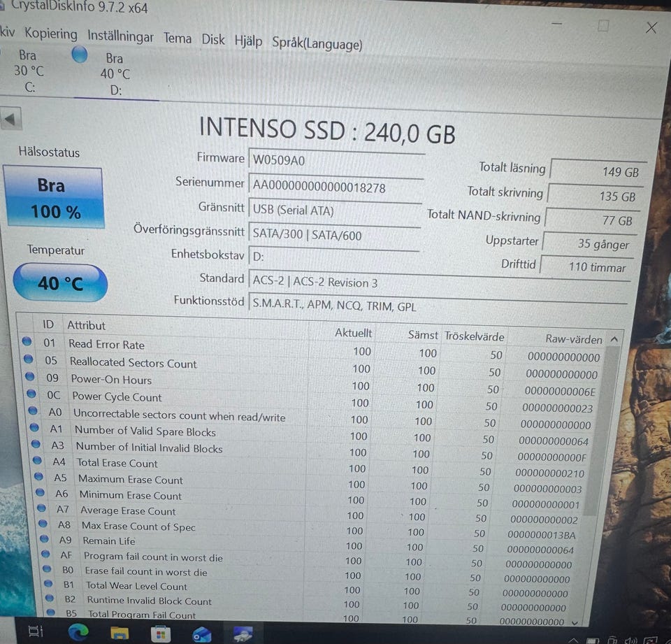
Task: Click the Attribut column header
Action: (86, 325)
